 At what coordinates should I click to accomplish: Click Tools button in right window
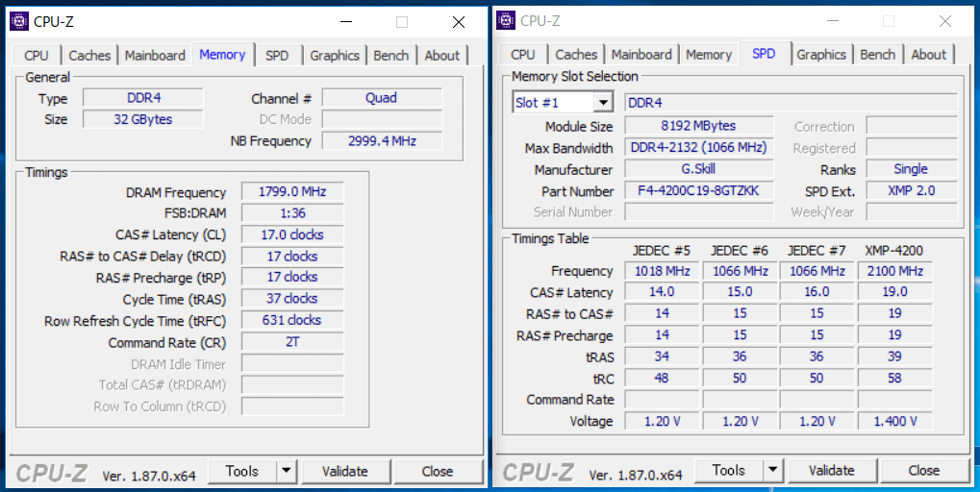[729, 470]
